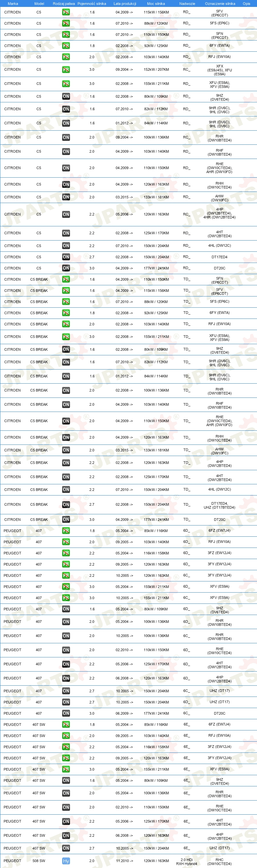Image resolution: width=257 pixels, height=868 pixels.
Task: Click '06.2009 ->' date in Peugeot 407 row
Action: 124,713
